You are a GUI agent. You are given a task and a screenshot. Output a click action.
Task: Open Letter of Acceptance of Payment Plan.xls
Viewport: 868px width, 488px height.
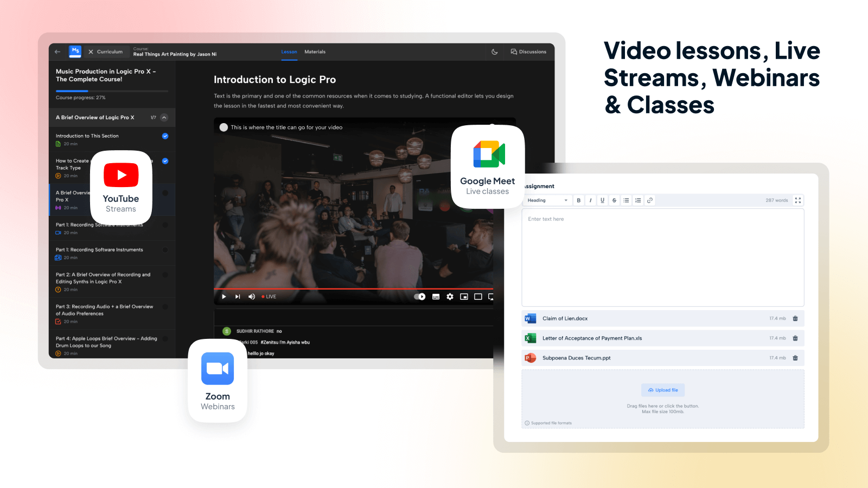coord(592,338)
